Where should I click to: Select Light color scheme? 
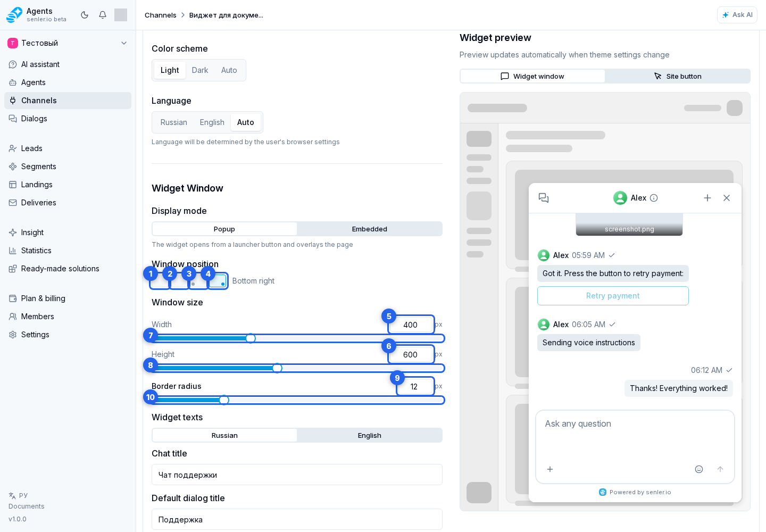coord(170,70)
